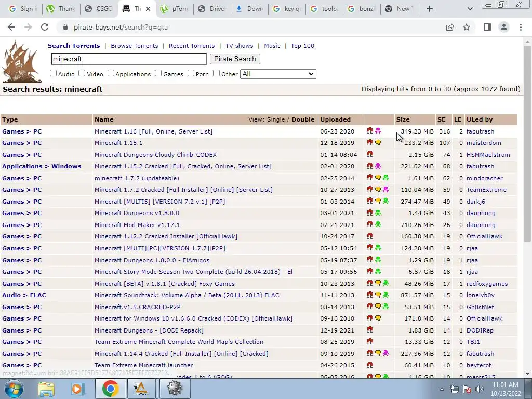532x399 pixels.
Task: Switch to the µTorrent browser tab
Action: [x=175, y=9]
